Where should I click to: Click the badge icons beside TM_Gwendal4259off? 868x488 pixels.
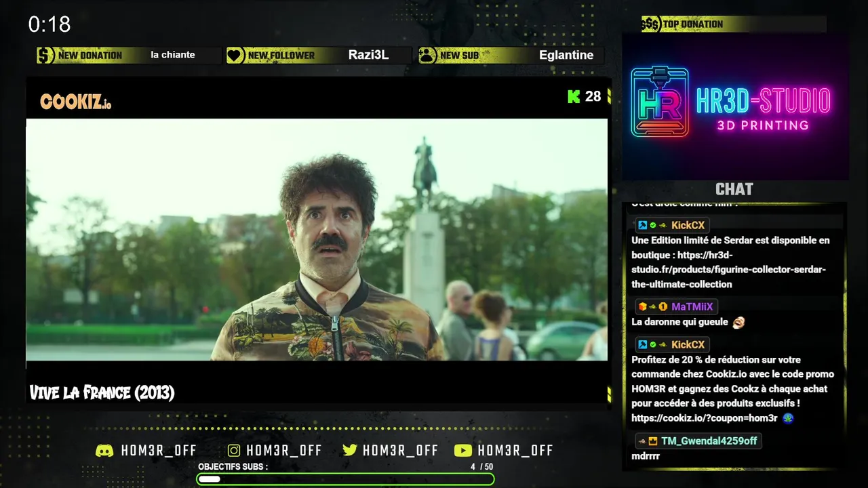(648, 441)
